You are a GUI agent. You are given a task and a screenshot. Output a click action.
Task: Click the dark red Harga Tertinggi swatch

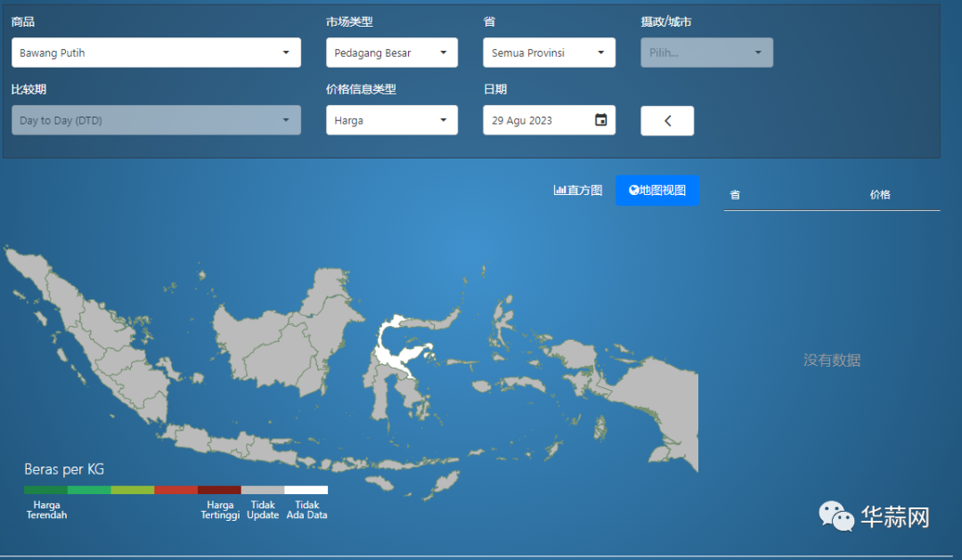pyautogui.click(x=219, y=490)
